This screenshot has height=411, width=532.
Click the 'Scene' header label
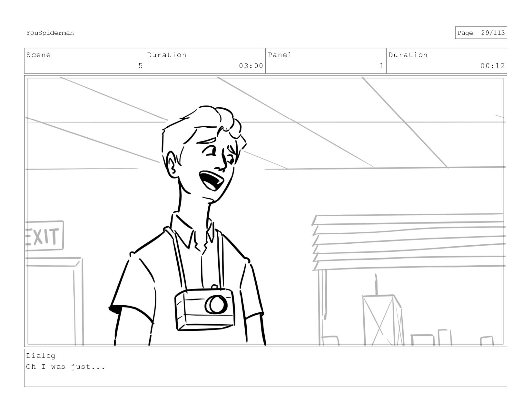click(x=38, y=55)
